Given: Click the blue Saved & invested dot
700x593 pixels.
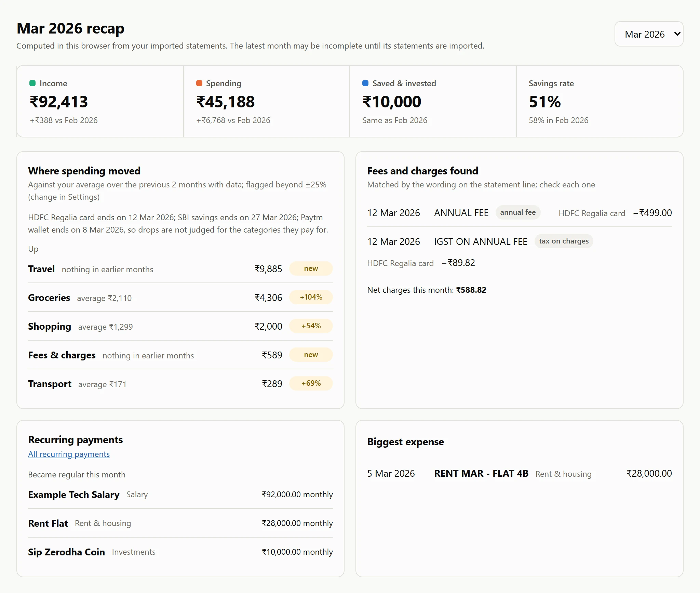Looking at the screenshot, I should coord(365,83).
